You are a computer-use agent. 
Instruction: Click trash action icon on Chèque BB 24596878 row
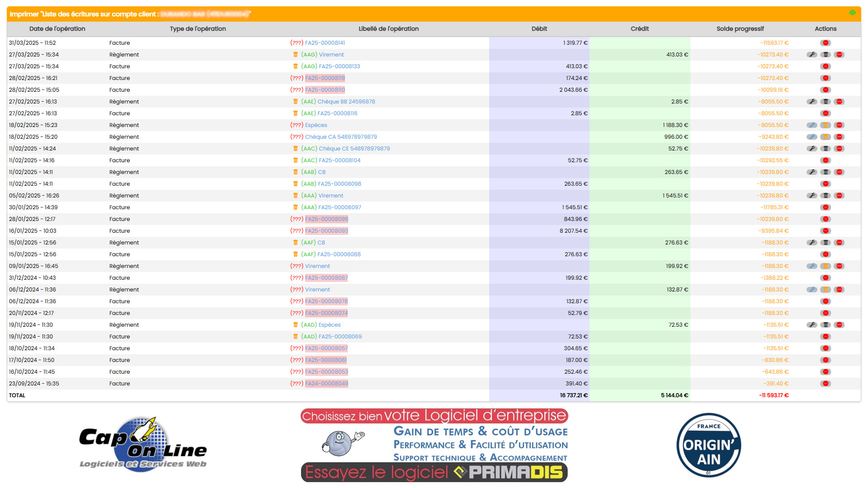[826, 102]
